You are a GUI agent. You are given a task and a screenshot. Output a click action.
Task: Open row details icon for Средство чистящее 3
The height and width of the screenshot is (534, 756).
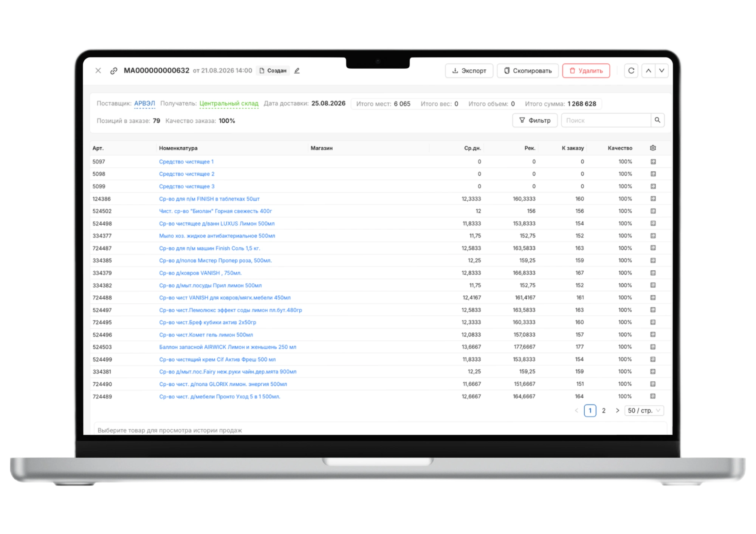(653, 186)
